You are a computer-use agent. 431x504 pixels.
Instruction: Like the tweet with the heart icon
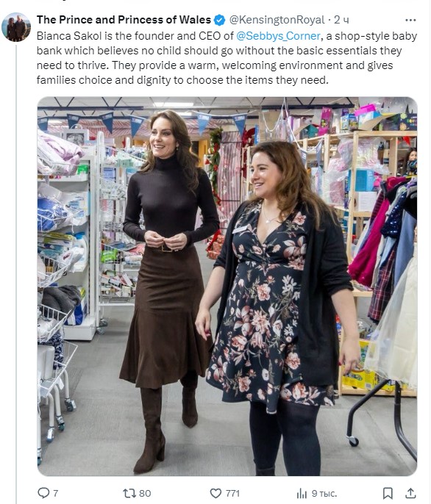click(x=215, y=493)
